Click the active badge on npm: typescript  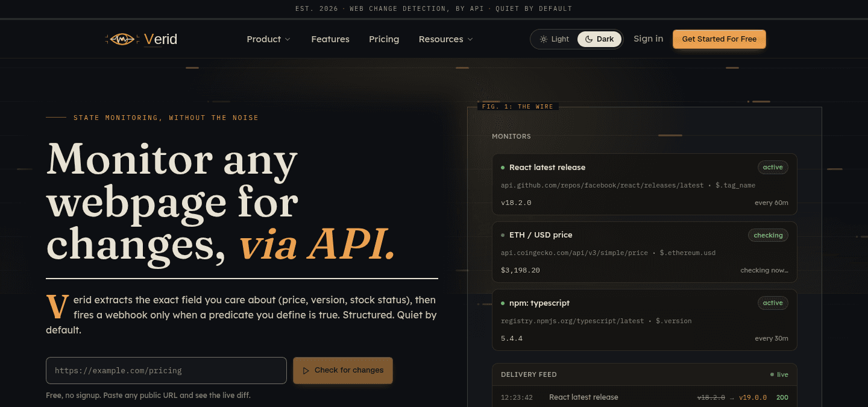coord(773,303)
